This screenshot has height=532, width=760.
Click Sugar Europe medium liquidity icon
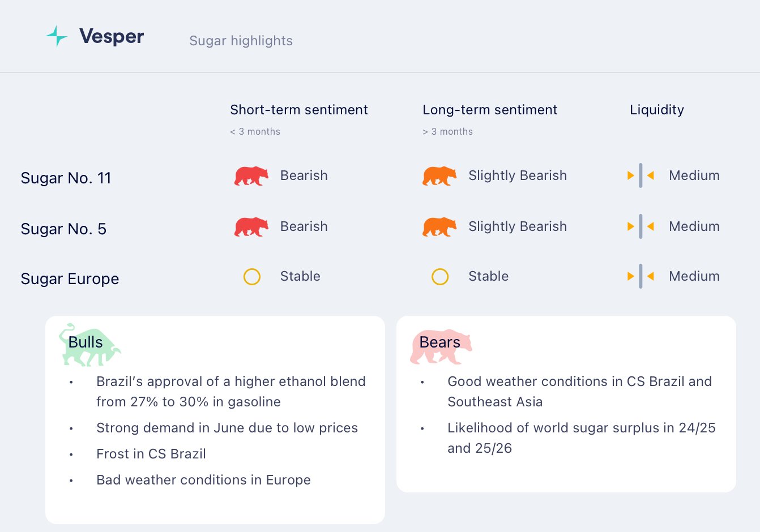[641, 276]
